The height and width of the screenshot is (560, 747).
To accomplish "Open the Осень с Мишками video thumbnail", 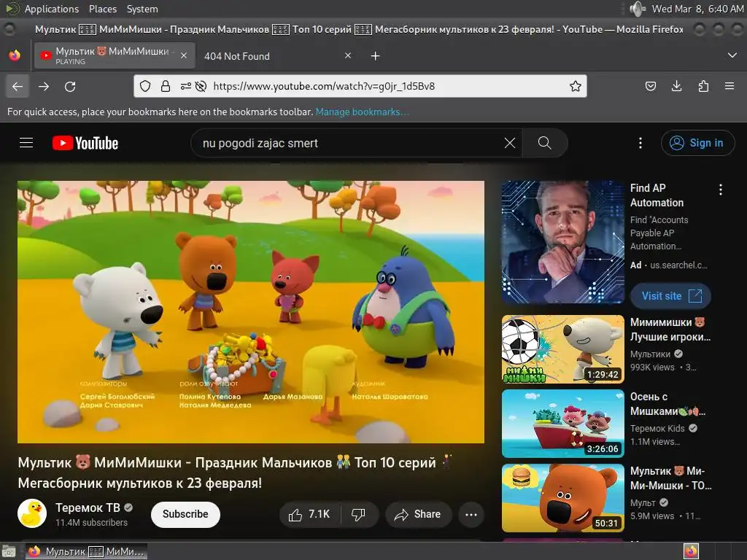I will (563, 424).
